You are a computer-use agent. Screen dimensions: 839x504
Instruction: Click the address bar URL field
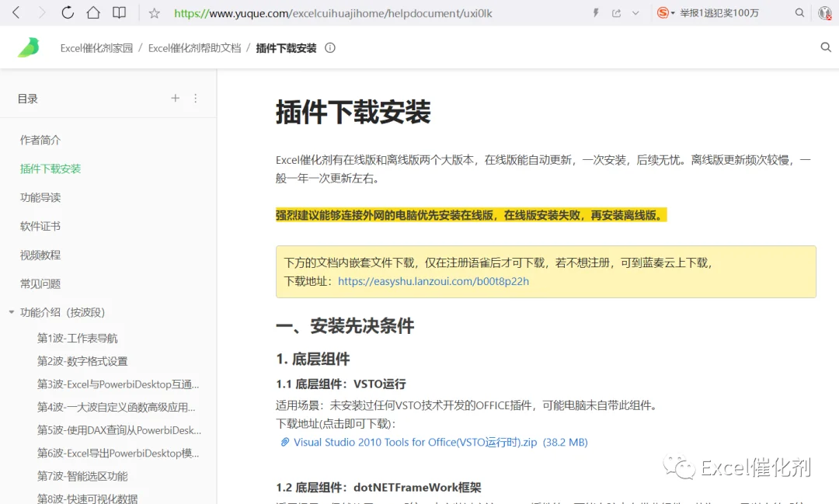point(332,13)
